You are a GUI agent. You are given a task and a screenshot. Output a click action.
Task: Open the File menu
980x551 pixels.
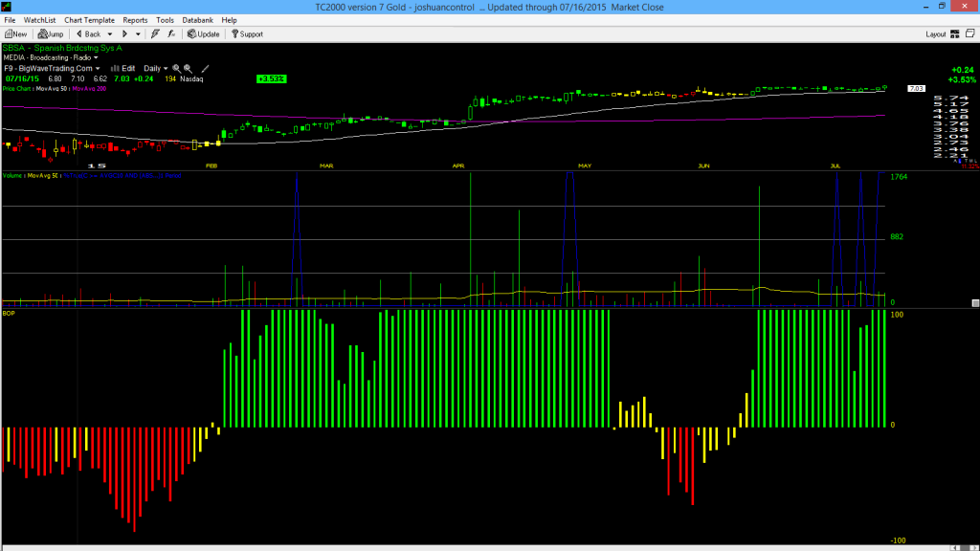coord(10,20)
